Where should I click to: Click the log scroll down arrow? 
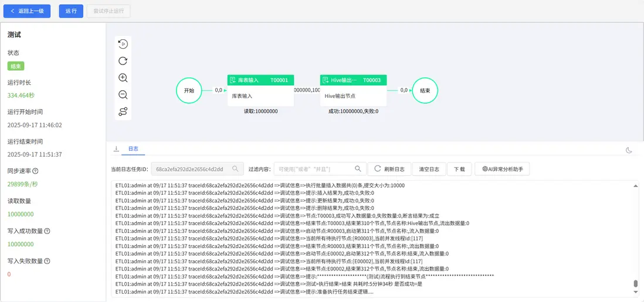636,292
